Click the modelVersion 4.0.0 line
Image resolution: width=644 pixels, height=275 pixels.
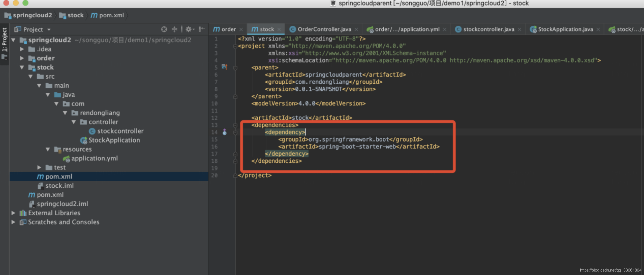click(x=308, y=103)
